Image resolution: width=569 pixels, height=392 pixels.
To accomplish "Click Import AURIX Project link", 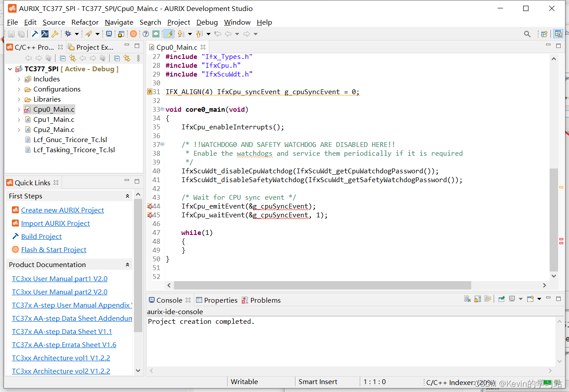I will pos(55,223).
